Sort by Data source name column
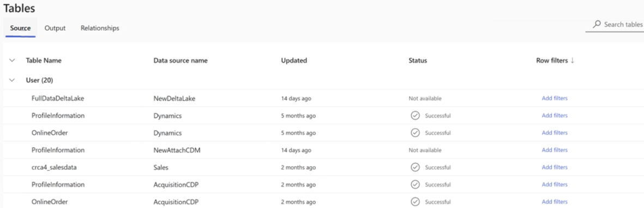 [x=180, y=61]
